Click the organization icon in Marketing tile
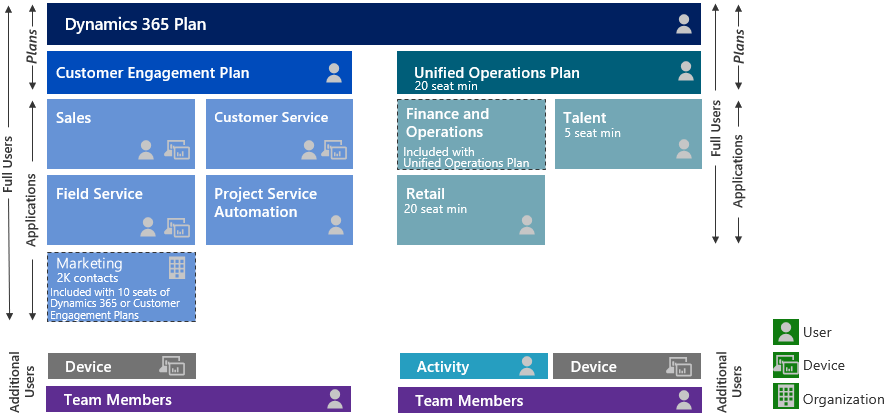Screen dimensions: 886x416 [177, 268]
